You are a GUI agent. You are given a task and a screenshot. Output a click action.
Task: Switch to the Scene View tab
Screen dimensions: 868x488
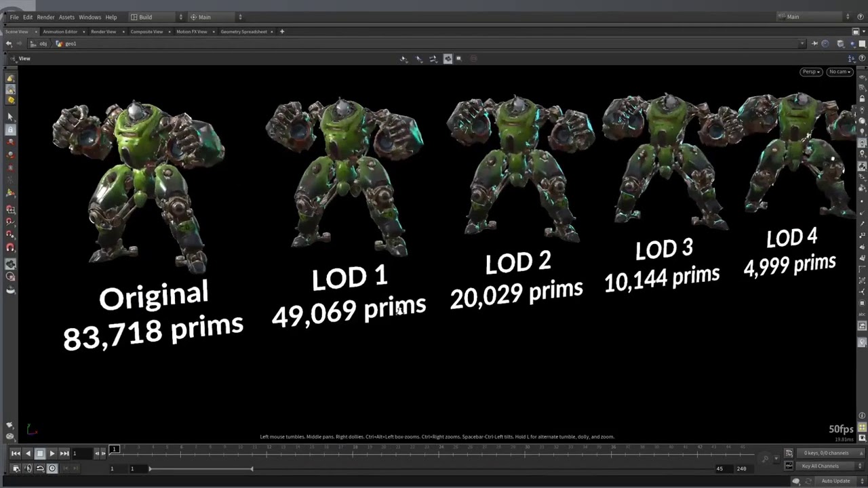pos(16,32)
